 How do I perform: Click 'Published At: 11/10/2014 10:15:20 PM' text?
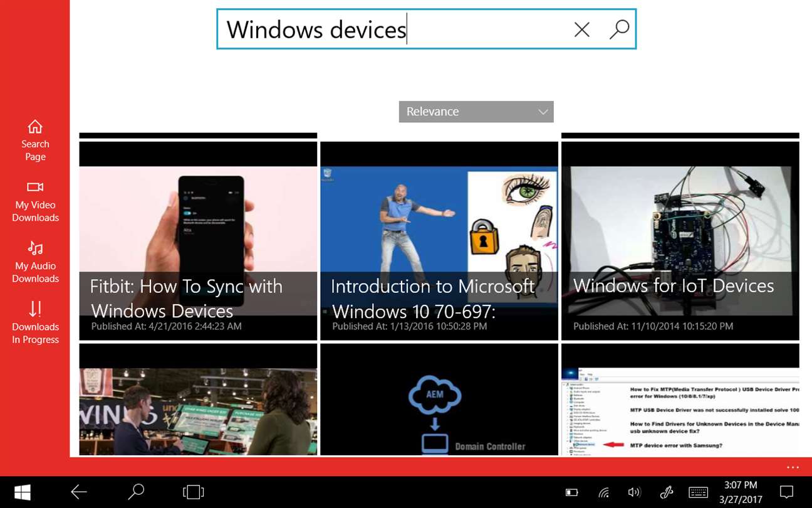click(x=653, y=326)
